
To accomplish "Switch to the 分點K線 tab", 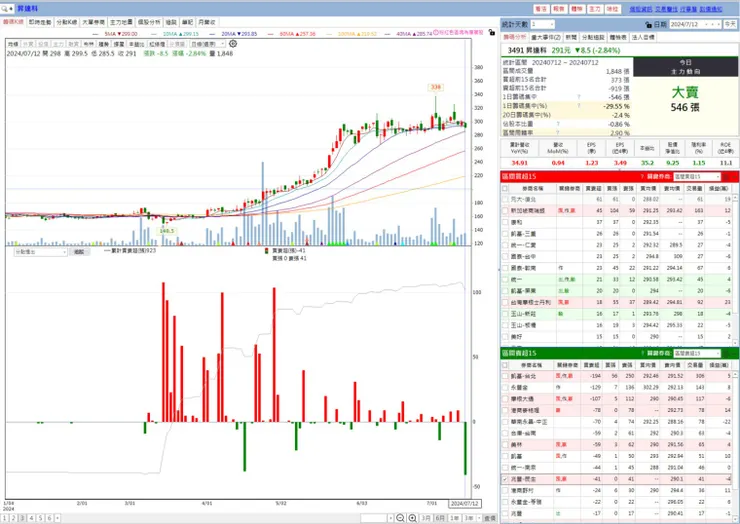I will coord(67,22).
